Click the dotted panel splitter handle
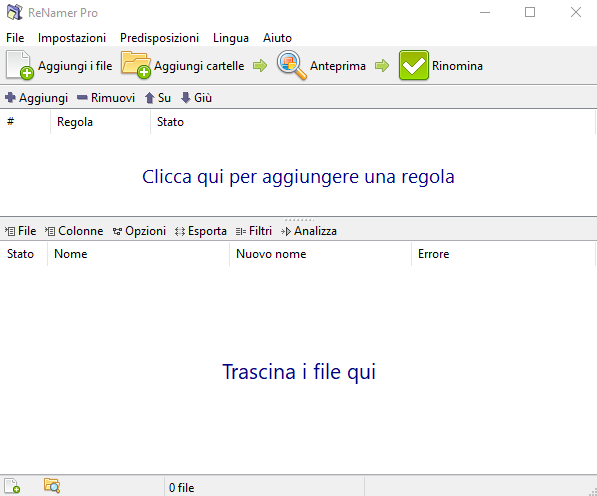Image resolution: width=597 pixels, height=496 pixels. pos(299,220)
